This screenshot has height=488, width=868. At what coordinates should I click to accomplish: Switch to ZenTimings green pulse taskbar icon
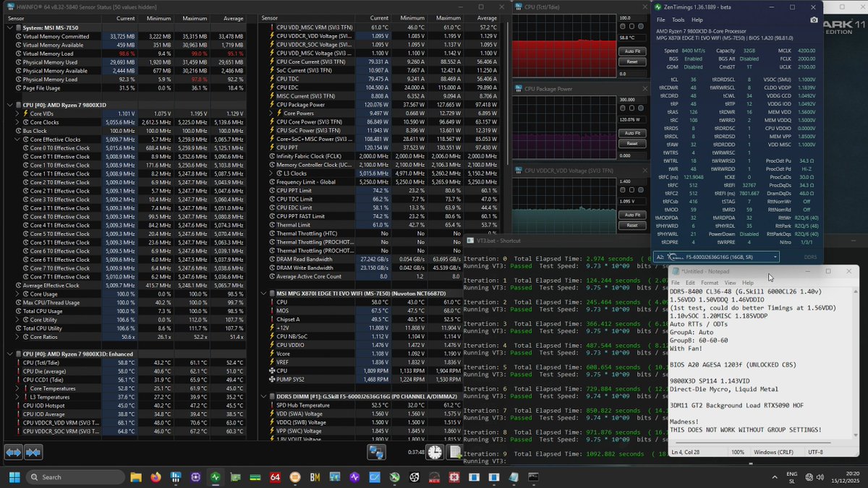(216, 477)
